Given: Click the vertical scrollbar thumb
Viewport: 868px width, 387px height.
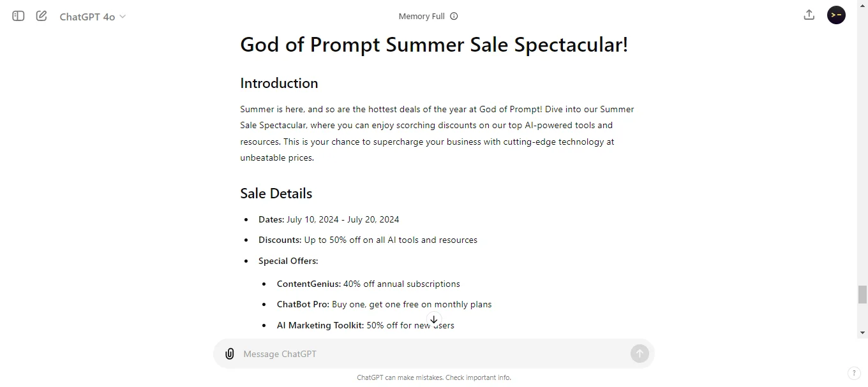Looking at the screenshot, I should [x=863, y=295].
